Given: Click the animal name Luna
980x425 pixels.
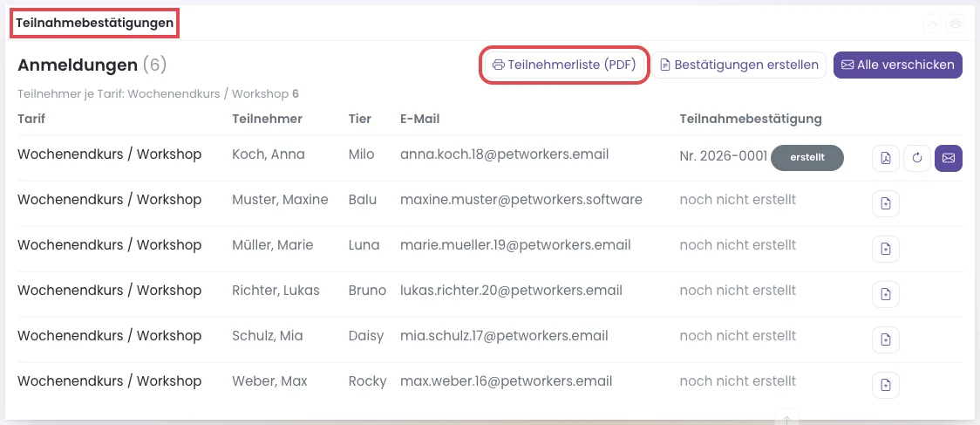Looking at the screenshot, I should point(364,245).
